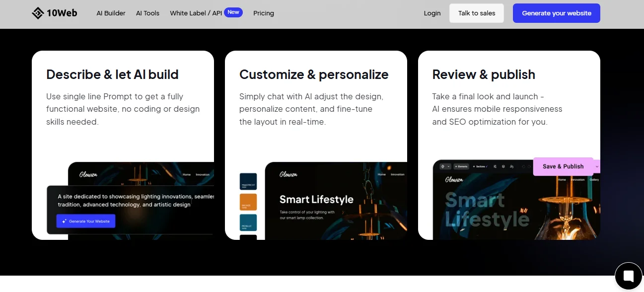Click Generate your website button in header
This screenshot has width=644, height=292.
(557, 13)
